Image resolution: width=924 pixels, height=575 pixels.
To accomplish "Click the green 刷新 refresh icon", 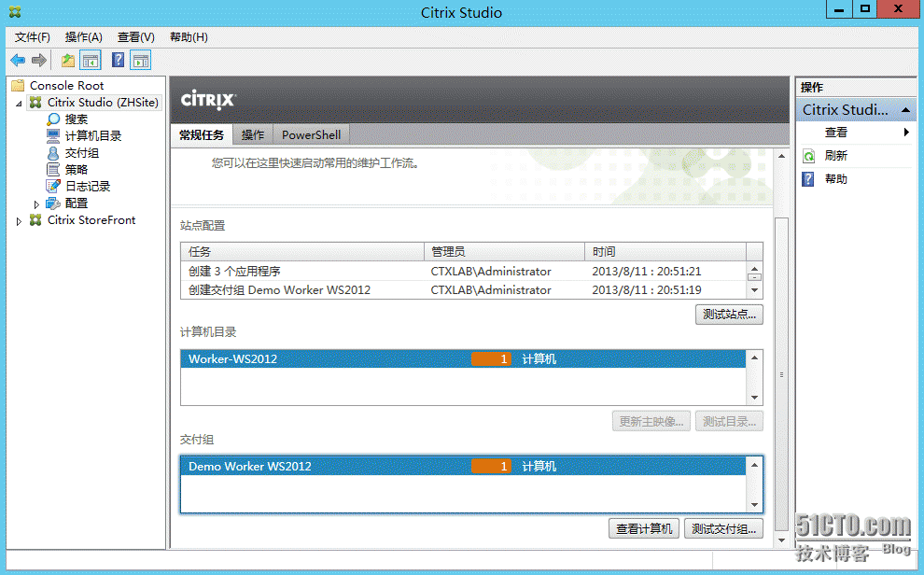I will coord(808,156).
